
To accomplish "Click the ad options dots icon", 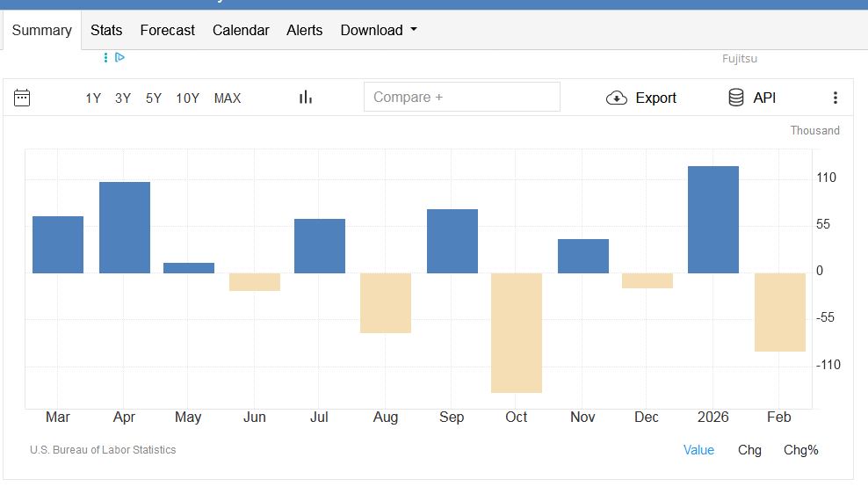I will point(106,57).
